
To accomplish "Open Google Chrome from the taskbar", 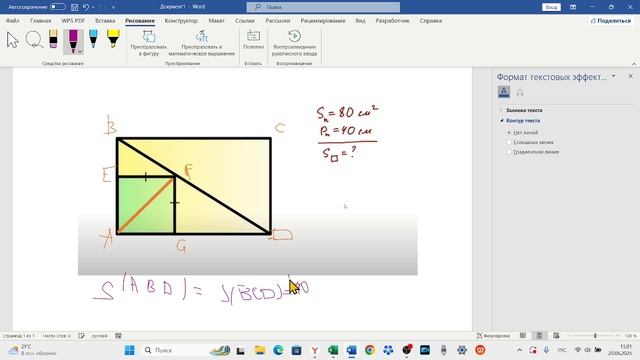I will click(x=370, y=350).
